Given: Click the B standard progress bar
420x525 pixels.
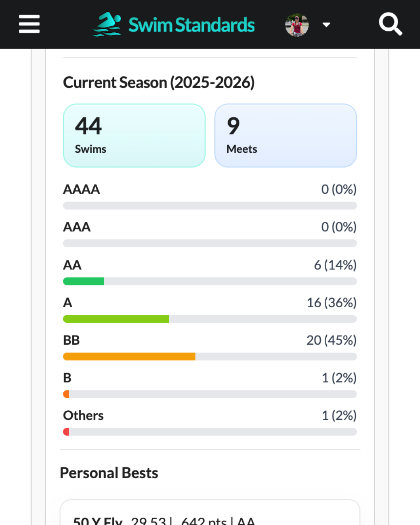Looking at the screenshot, I should click(x=210, y=394).
